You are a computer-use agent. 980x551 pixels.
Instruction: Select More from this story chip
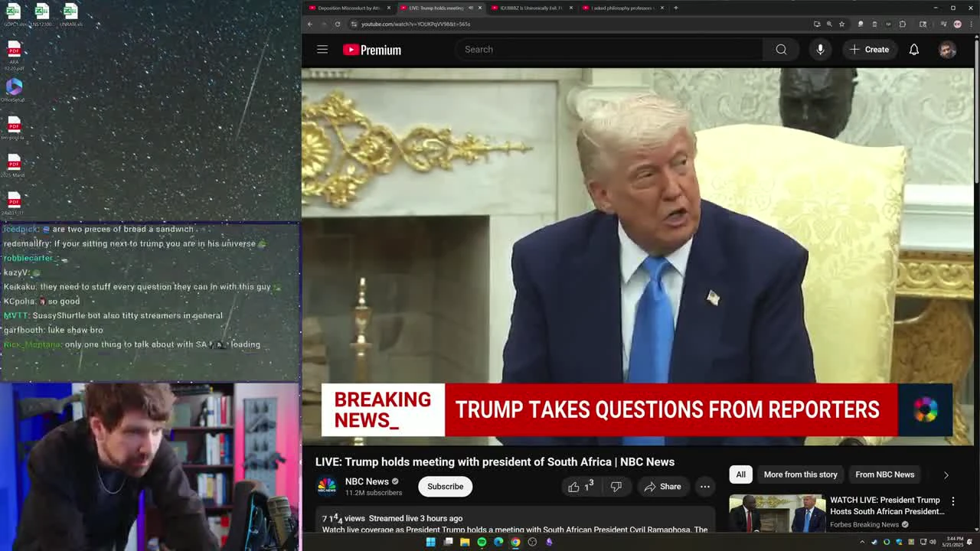[x=800, y=474]
